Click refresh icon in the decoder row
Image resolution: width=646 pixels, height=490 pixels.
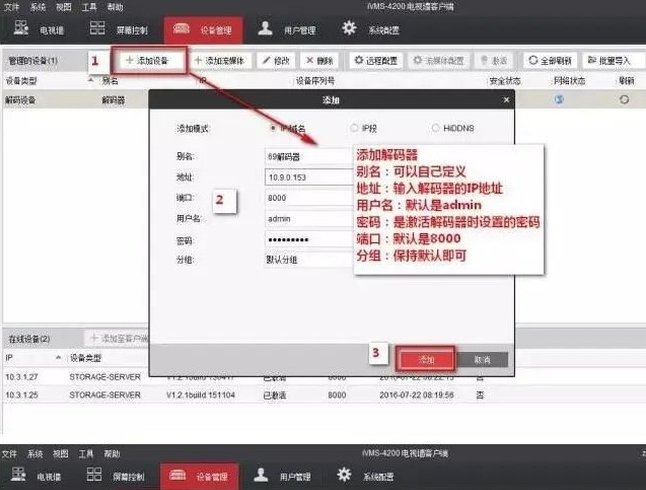pyautogui.click(x=625, y=99)
